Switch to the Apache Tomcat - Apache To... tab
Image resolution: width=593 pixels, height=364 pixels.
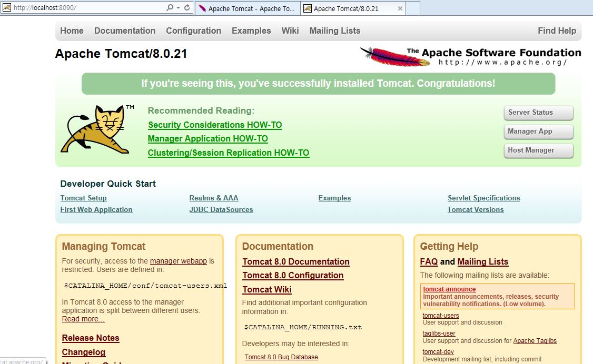click(248, 8)
